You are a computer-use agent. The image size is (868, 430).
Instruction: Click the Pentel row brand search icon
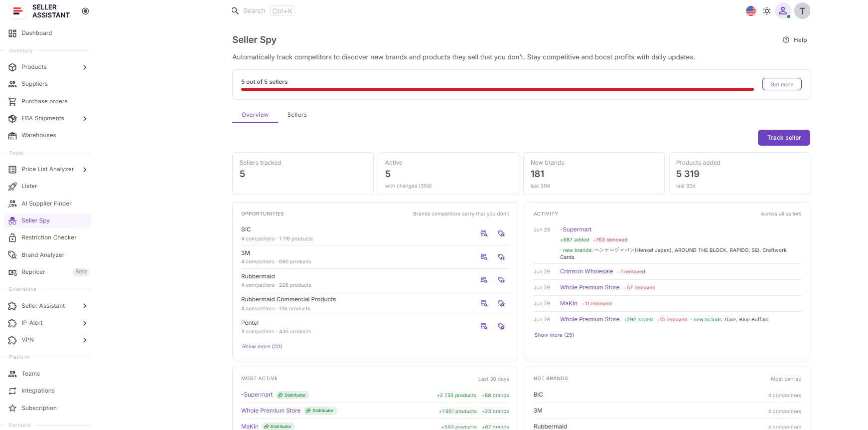pos(502,326)
